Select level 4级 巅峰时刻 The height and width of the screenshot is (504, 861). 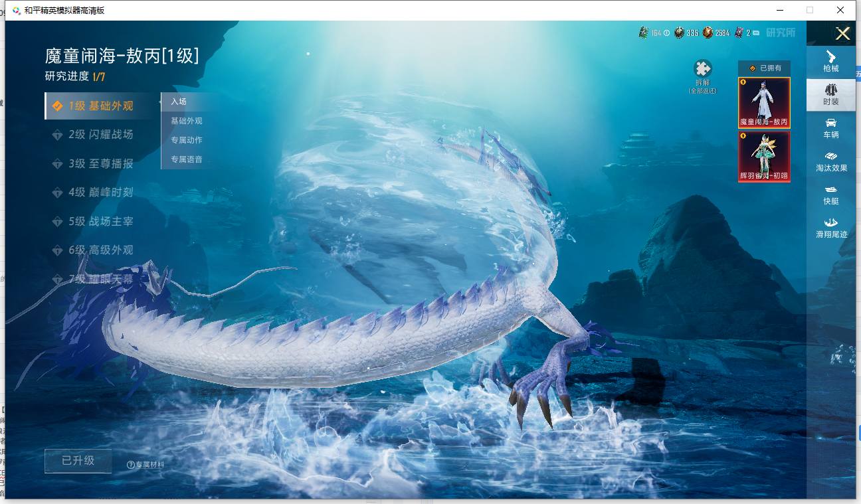(93, 192)
